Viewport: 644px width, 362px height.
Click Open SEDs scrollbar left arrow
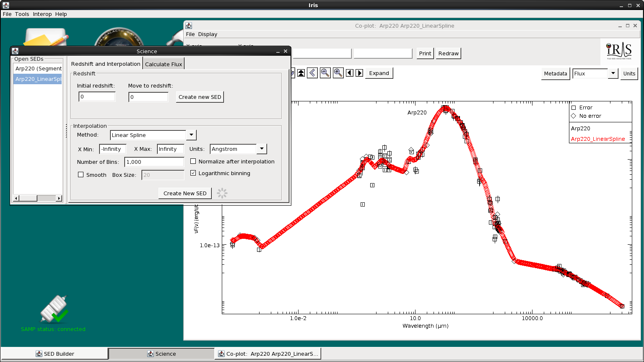click(x=16, y=198)
